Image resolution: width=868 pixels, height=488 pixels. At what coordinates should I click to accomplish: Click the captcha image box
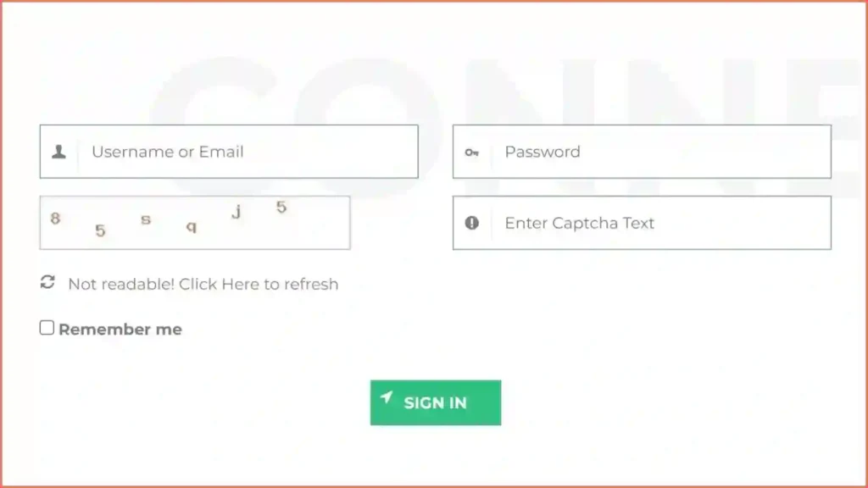[x=195, y=223]
